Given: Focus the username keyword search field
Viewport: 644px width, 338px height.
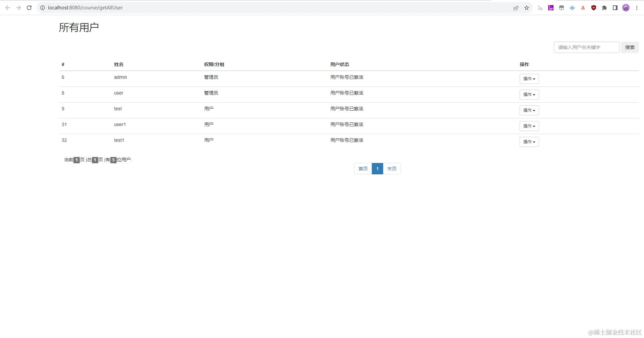Looking at the screenshot, I should point(586,47).
